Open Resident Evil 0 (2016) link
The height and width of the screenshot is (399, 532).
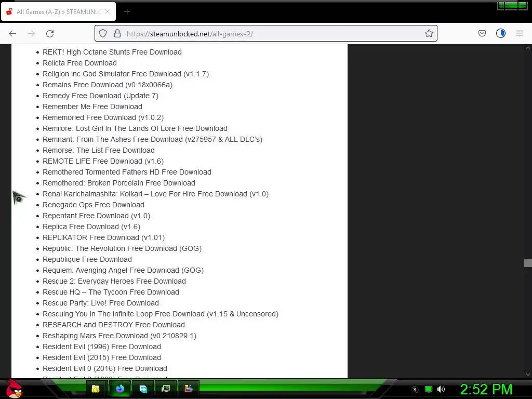coord(104,368)
